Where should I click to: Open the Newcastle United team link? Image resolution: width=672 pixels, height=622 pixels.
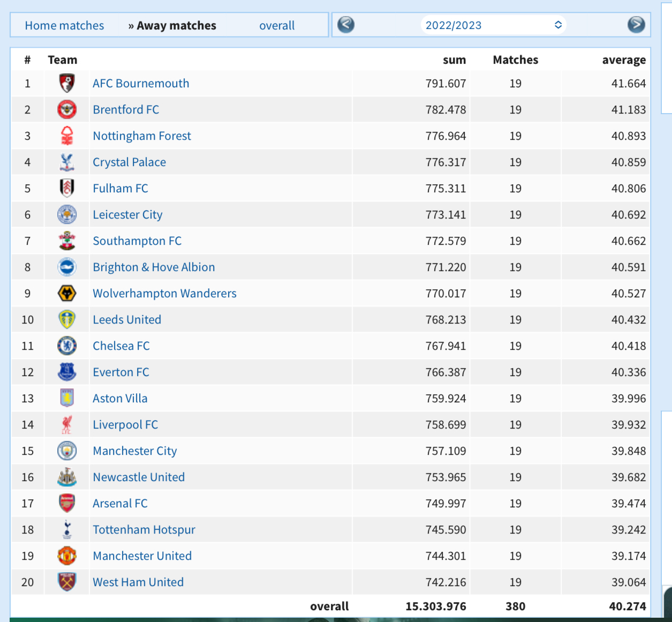139,477
